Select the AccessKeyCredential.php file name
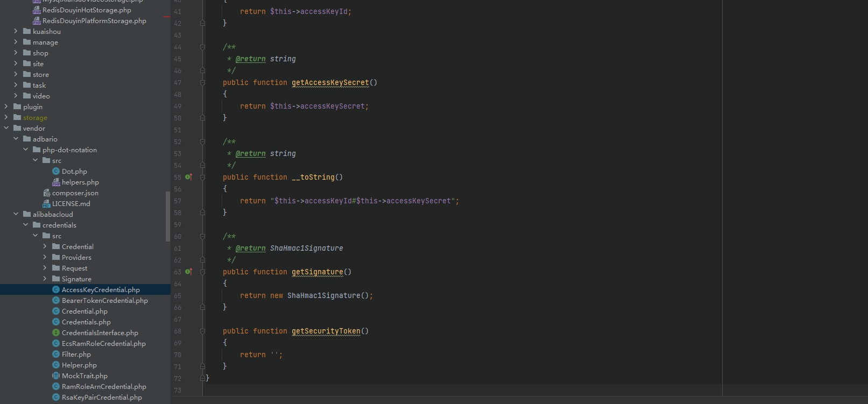The width and height of the screenshot is (868, 404). coord(101,289)
